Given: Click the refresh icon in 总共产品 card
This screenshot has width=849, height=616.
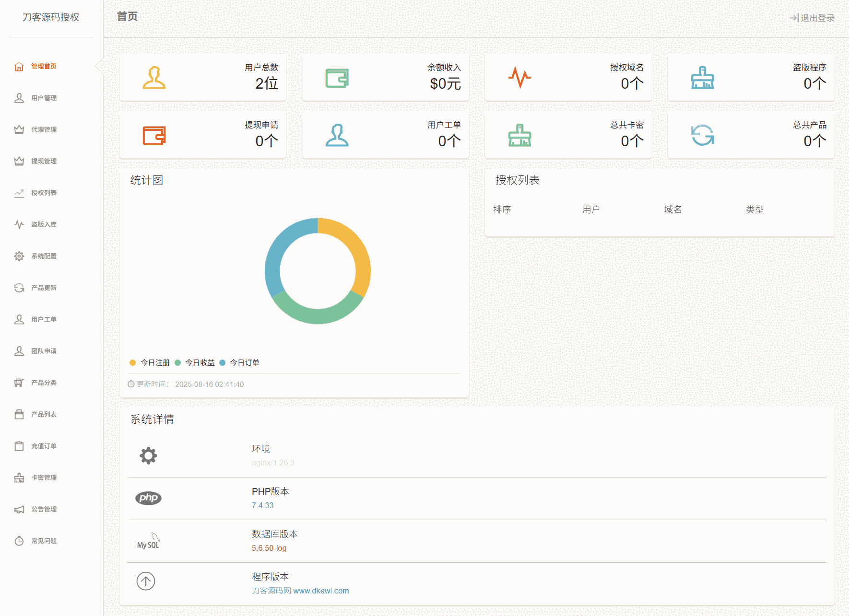Looking at the screenshot, I should click(702, 135).
